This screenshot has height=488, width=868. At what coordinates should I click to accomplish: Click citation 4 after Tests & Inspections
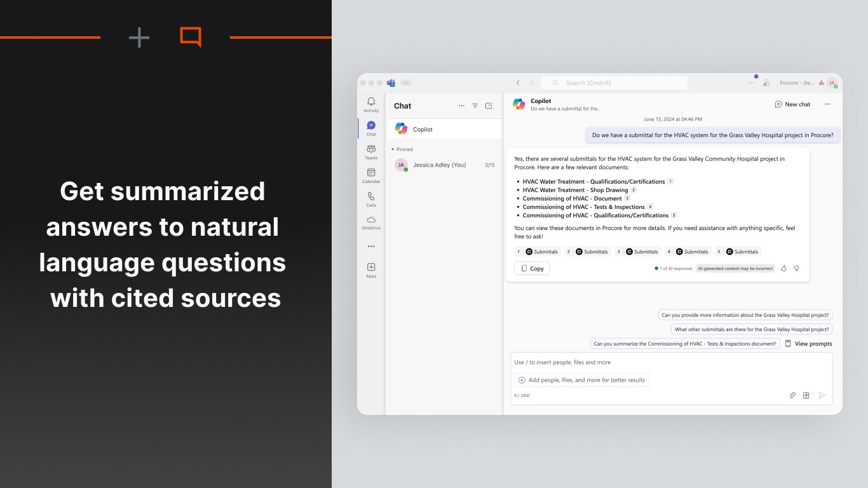pyautogui.click(x=650, y=207)
